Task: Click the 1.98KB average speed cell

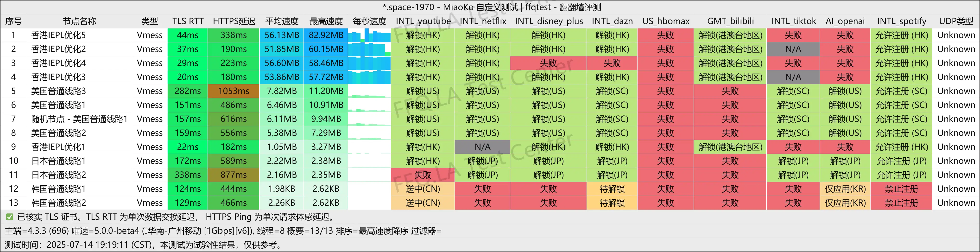Action: coord(282,189)
